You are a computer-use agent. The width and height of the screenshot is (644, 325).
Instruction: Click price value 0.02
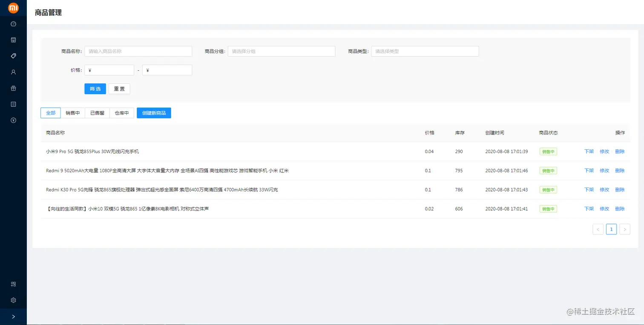(x=429, y=209)
